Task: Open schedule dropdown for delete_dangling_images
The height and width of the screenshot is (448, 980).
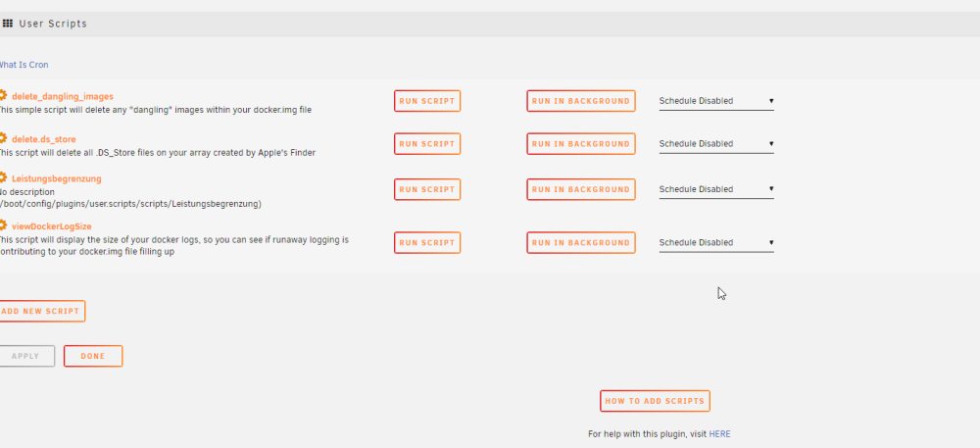Action: (x=716, y=101)
